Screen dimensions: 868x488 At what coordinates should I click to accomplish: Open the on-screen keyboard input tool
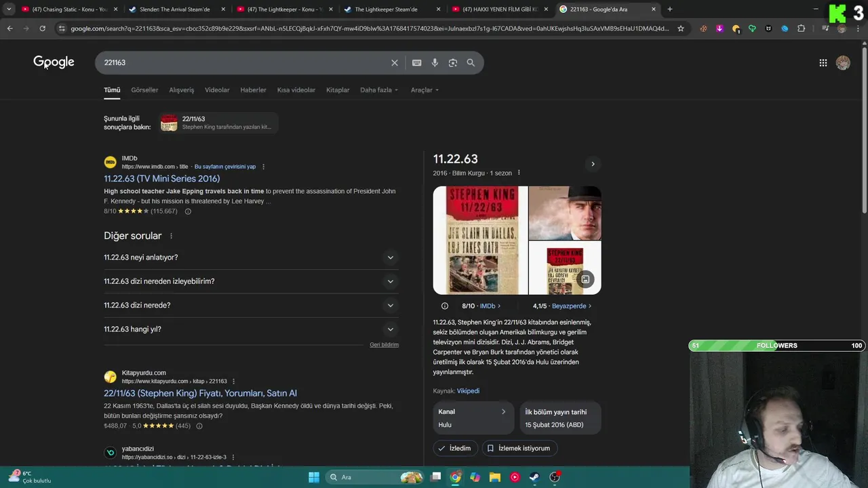pos(416,62)
